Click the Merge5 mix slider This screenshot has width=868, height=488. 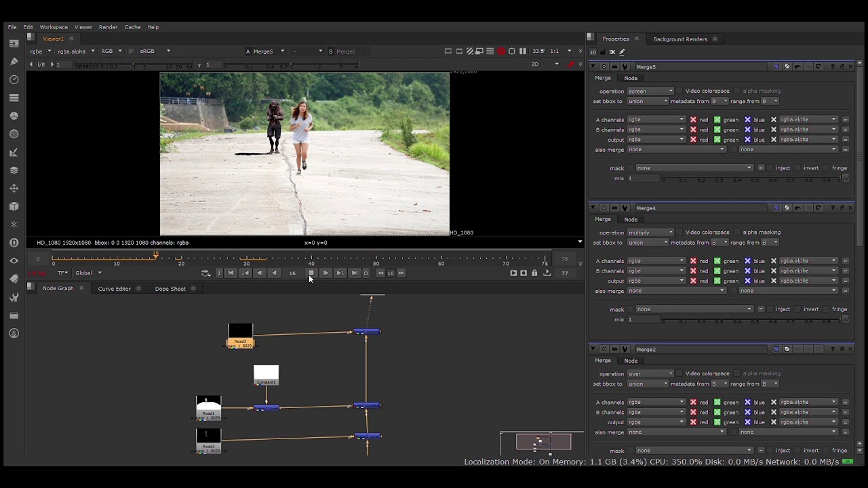click(x=751, y=178)
